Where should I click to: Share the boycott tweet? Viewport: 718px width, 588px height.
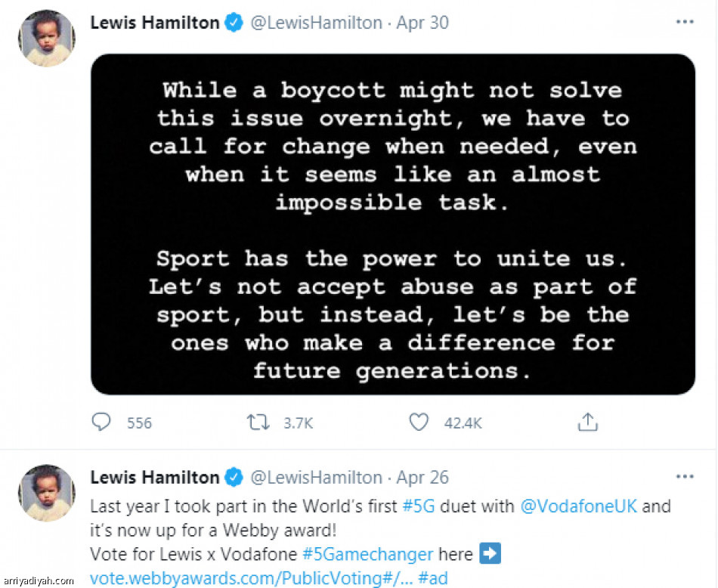[x=587, y=422]
